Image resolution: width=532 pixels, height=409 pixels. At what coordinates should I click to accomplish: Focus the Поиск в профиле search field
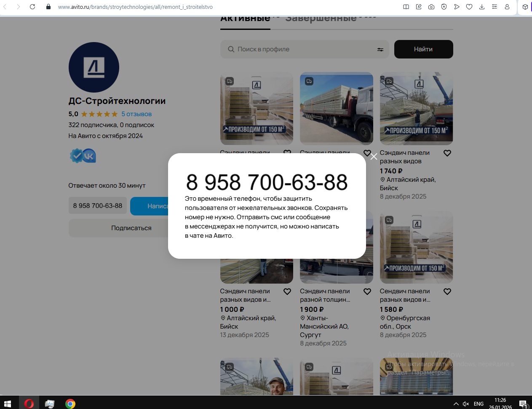tap(305, 49)
